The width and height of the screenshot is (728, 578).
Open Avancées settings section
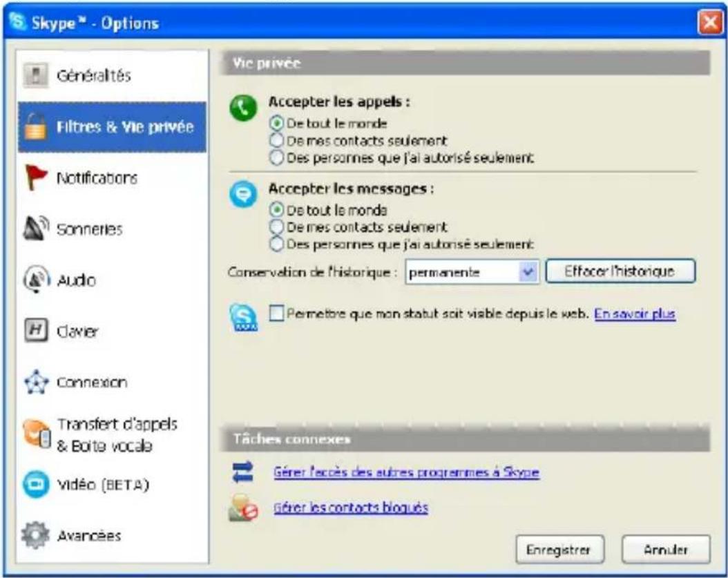coord(113,535)
